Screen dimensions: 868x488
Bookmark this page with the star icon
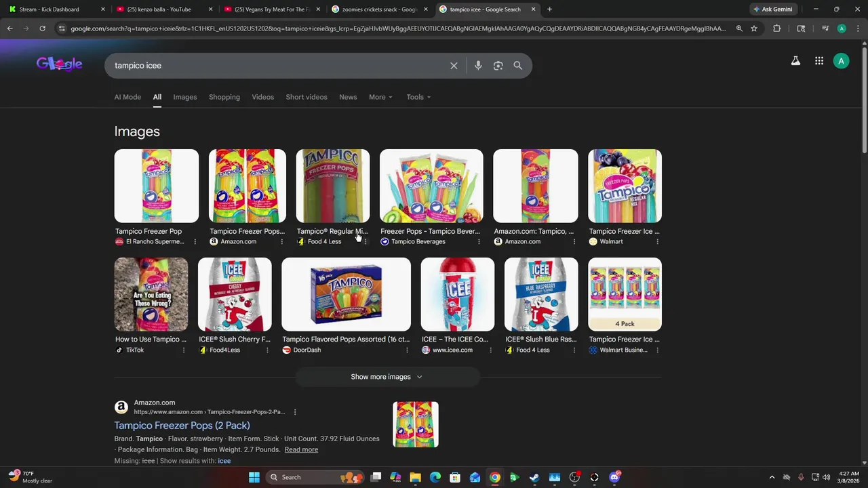(754, 28)
